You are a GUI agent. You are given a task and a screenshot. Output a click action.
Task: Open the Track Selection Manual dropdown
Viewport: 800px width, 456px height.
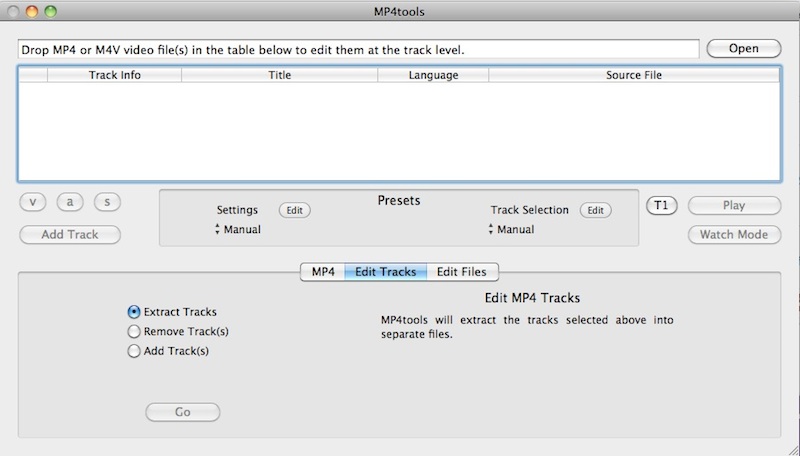[512, 230]
